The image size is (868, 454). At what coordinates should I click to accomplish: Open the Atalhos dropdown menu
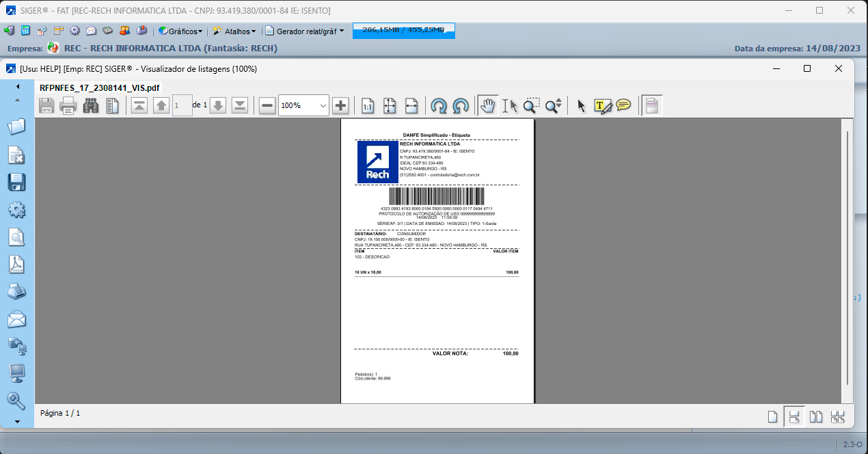click(234, 31)
